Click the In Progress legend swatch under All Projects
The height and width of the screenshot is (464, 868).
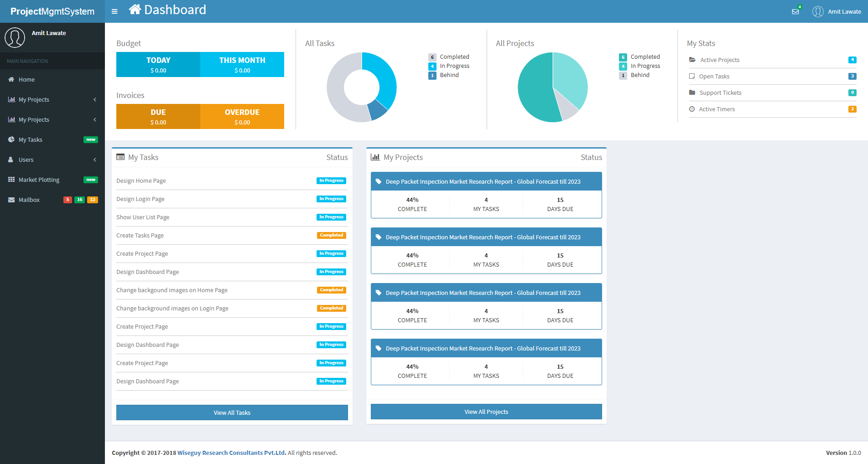tap(623, 66)
